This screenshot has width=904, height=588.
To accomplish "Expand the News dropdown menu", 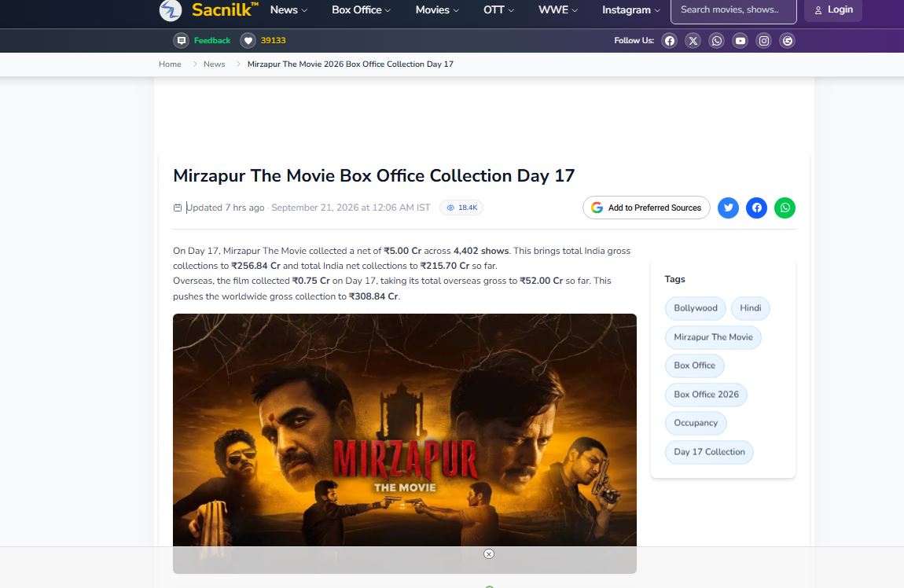I will point(288,9).
